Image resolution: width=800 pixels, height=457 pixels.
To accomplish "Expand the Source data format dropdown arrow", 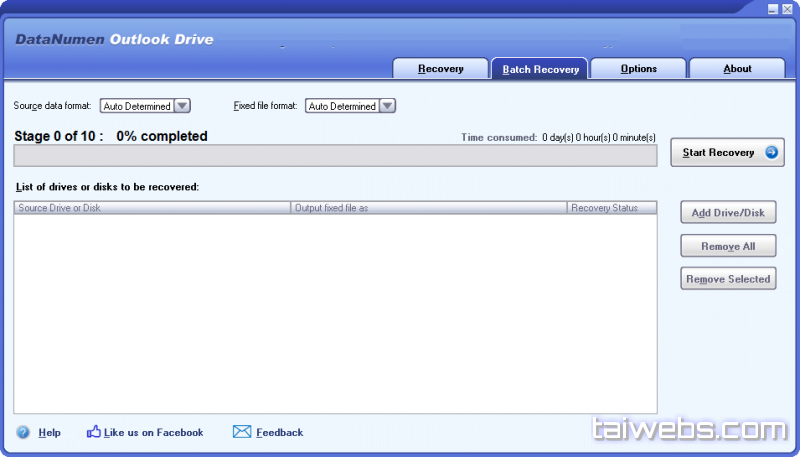I will pyautogui.click(x=182, y=106).
